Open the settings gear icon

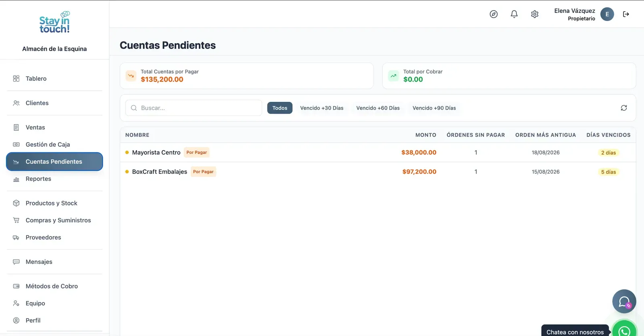[535, 14]
